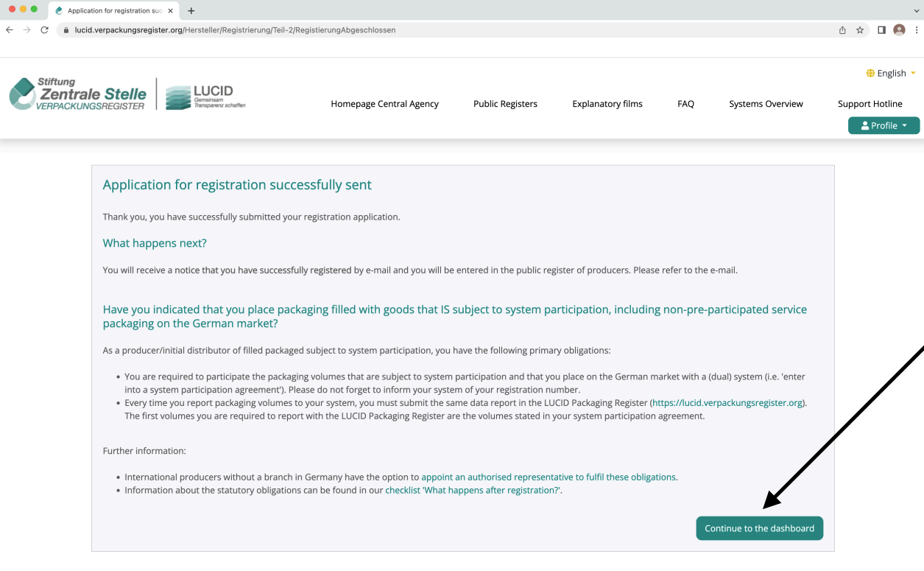Open the browser side panel icon
The height and width of the screenshot is (571, 924).
[x=881, y=30]
